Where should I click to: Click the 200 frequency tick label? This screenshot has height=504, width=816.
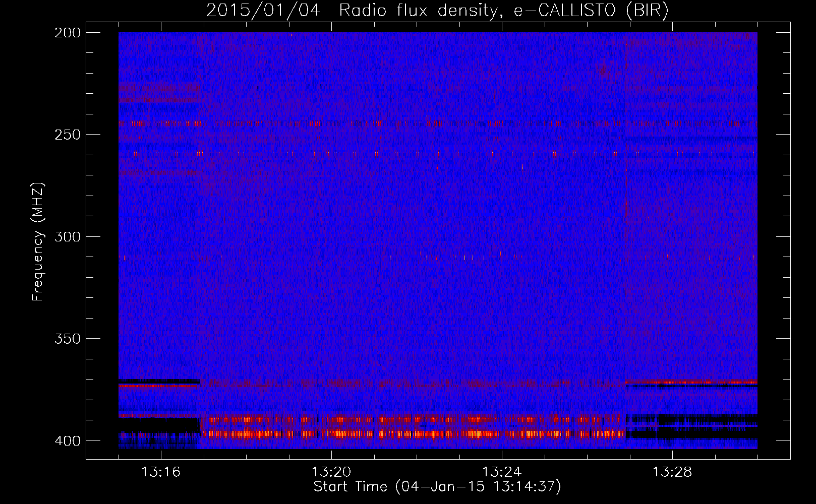[x=68, y=33]
